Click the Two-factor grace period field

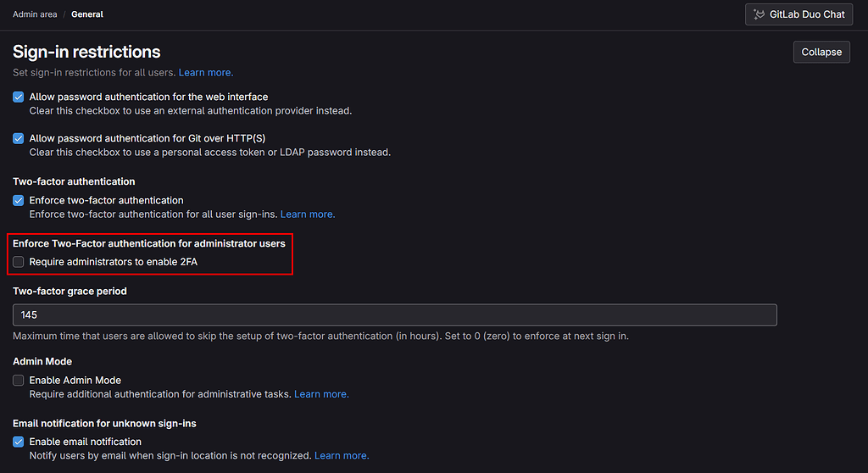(x=395, y=315)
